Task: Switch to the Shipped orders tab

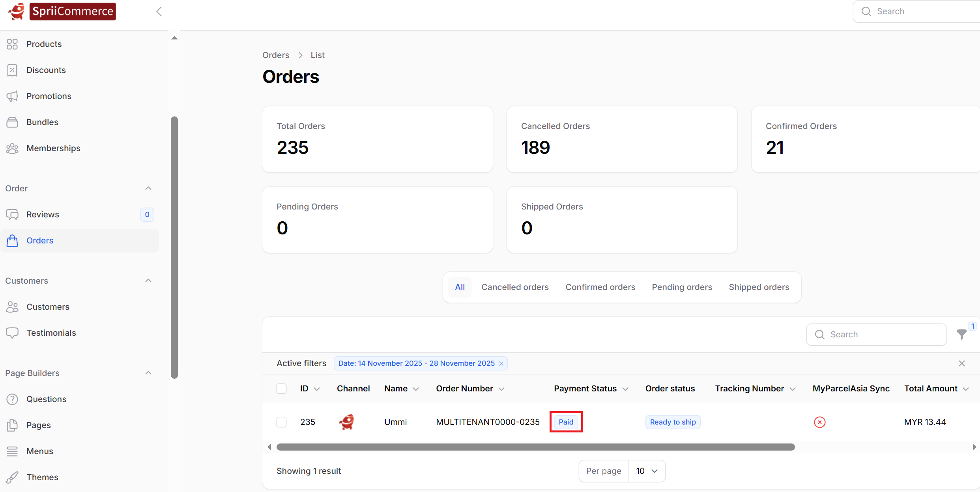Action: (x=759, y=287)
